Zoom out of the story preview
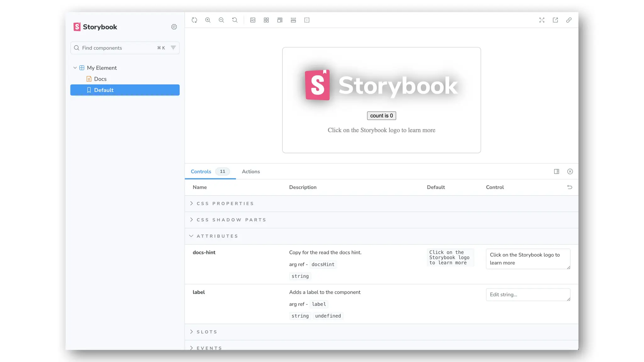The image size is (644, 362). click(221, 20)
